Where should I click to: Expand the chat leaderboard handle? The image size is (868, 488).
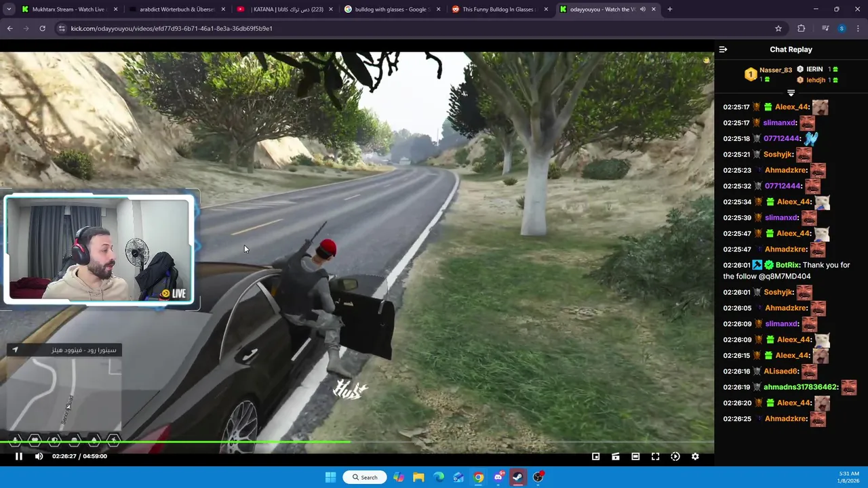[791, 93]
